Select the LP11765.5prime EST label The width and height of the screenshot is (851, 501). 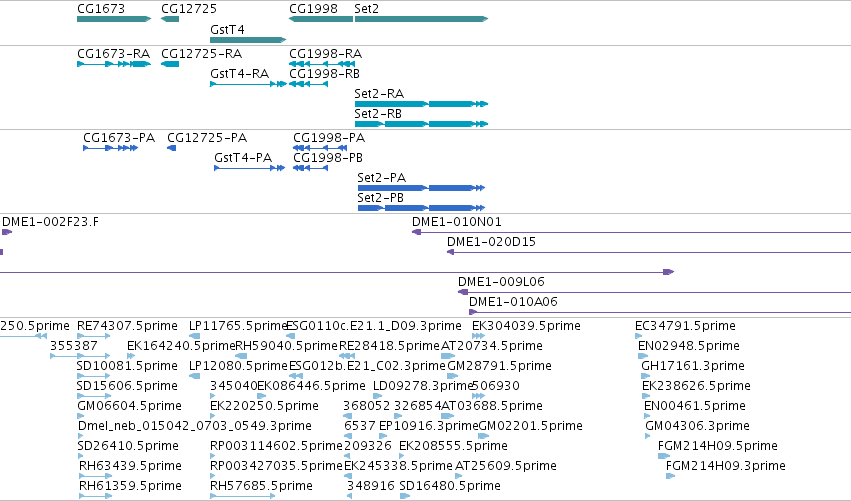click(238, 326)
